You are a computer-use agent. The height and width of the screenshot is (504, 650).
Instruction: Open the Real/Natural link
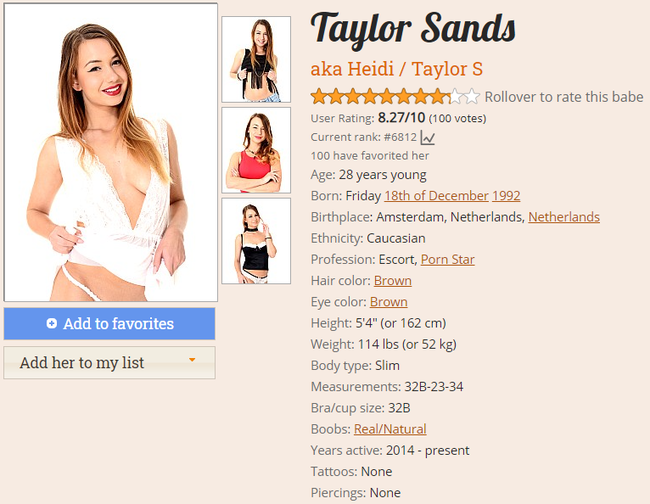pyautogui.click(x=390, y=429)
